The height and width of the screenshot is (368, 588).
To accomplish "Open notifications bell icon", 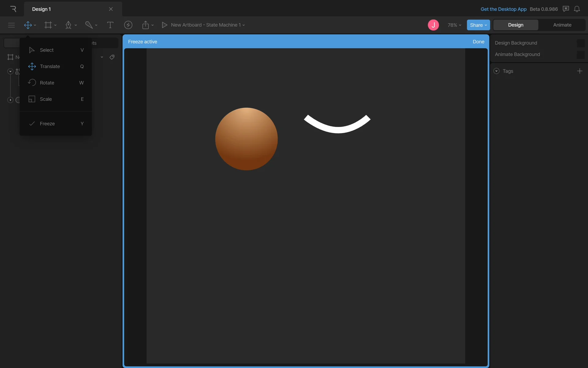I will 577,9.
